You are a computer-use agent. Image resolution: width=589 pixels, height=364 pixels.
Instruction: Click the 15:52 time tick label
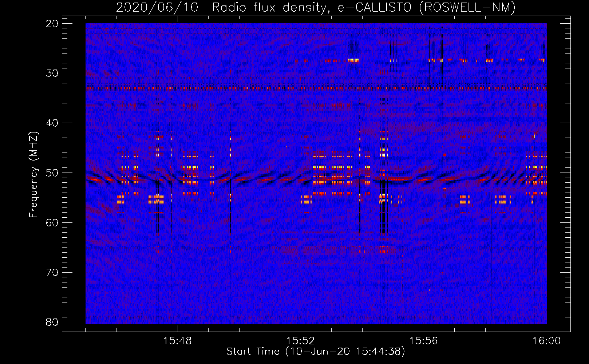(300, 341)
